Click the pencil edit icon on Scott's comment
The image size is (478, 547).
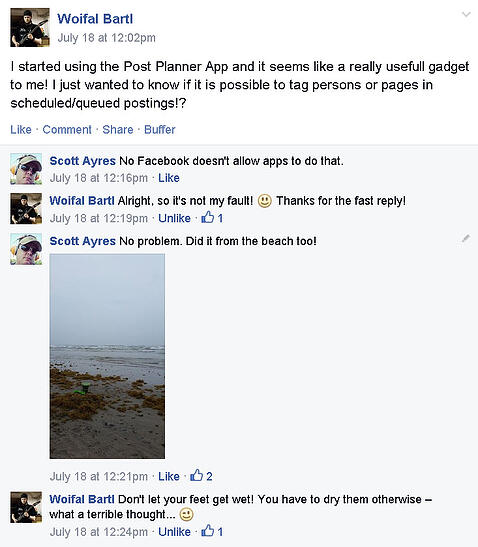point(466,238)
